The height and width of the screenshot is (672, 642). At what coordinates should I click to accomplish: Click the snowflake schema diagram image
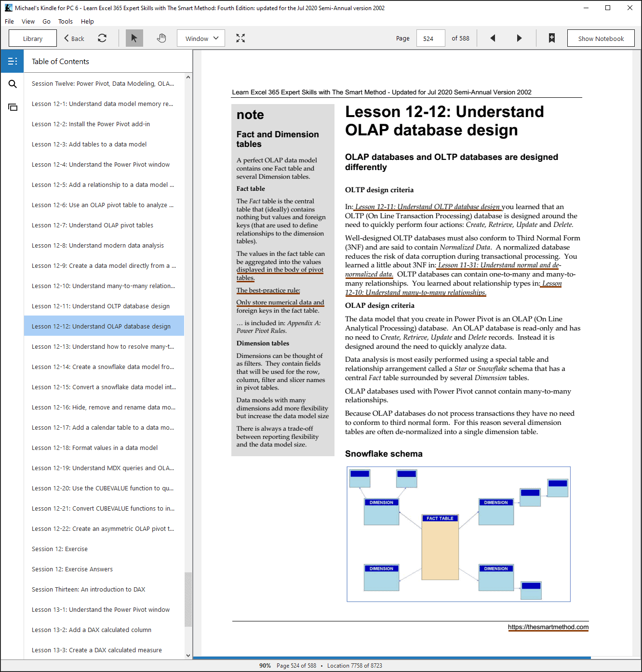tap(458, 534)
